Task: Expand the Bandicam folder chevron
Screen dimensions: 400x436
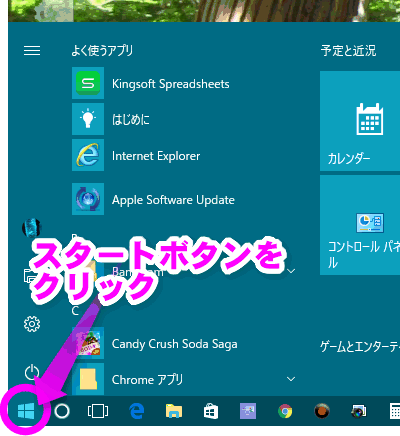Action: click(291, 271)
